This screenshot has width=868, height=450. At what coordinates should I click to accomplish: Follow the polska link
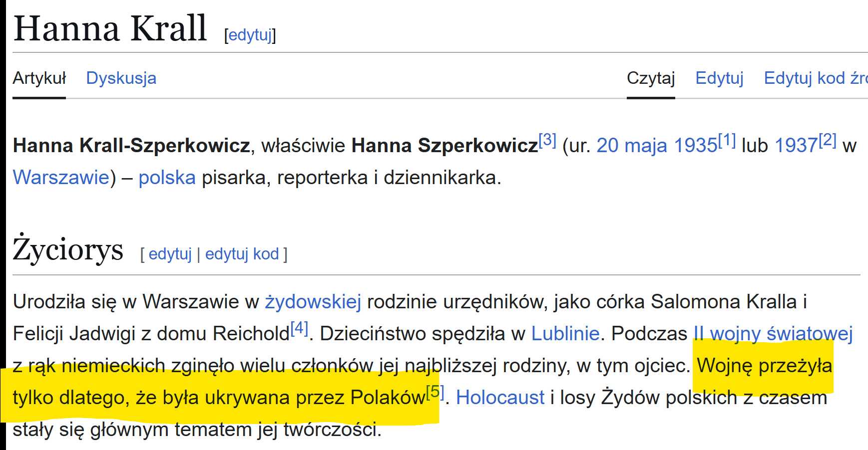167,178
